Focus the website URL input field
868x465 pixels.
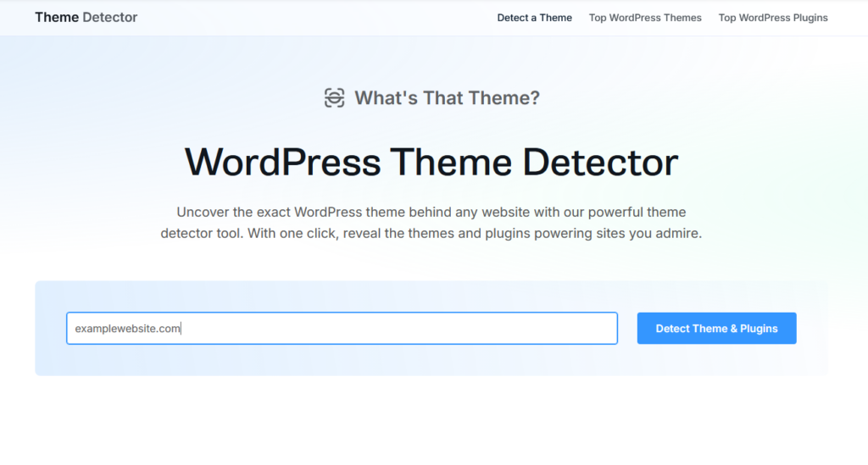pyautogui.click(x=342, y=329)
